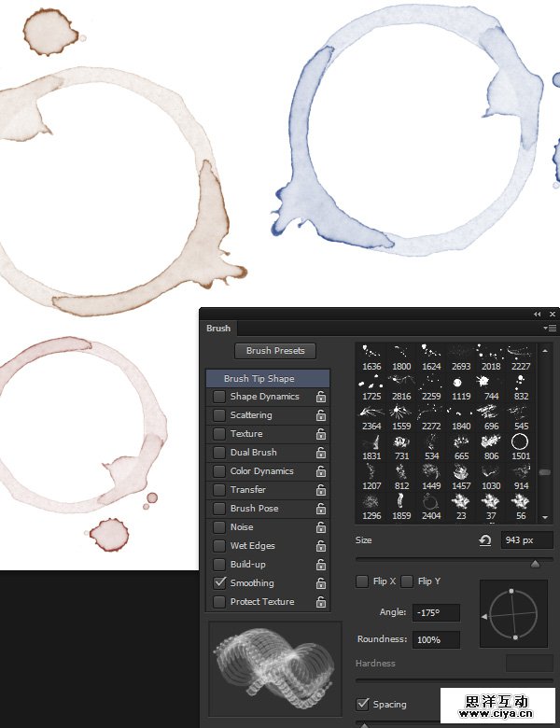Enable the Wet Edges checkbox
The height and width of the screenshot is (728, 560).
[219, 545]
